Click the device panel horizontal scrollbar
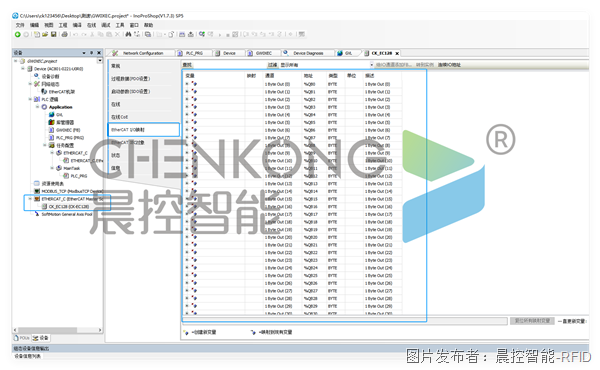The width and height of the screenshot is (600, 370). click(57, 330)
